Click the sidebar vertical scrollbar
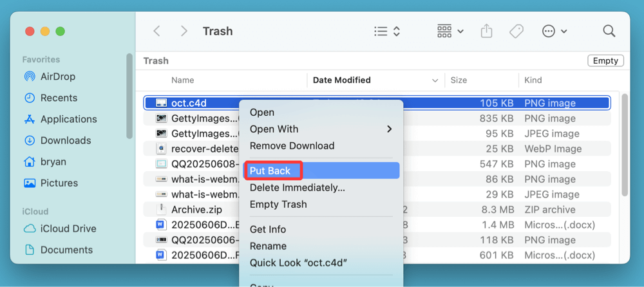 point(129,96)
